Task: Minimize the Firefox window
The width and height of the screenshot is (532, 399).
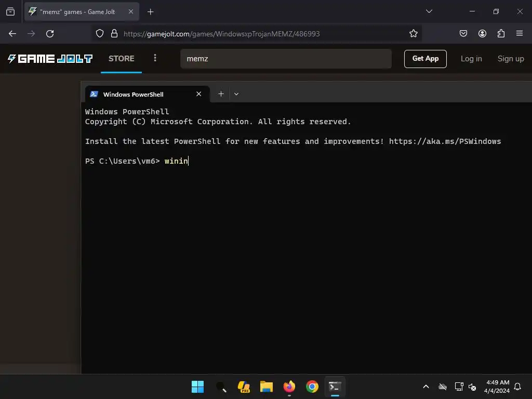Action: (472, 11)
